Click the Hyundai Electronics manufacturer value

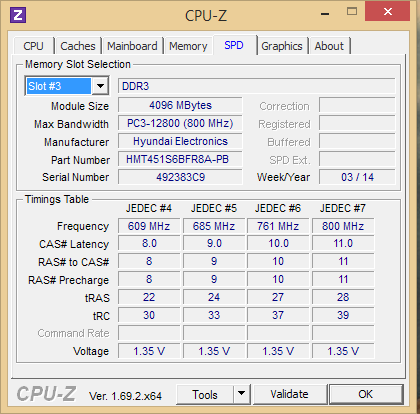click(x=180, y=141)
